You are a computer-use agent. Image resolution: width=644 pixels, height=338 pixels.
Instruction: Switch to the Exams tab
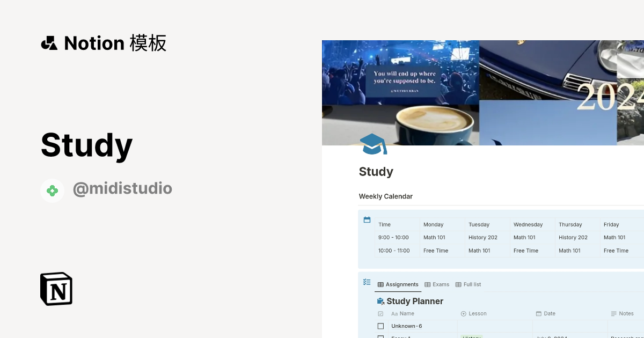[x=437, y=284]
